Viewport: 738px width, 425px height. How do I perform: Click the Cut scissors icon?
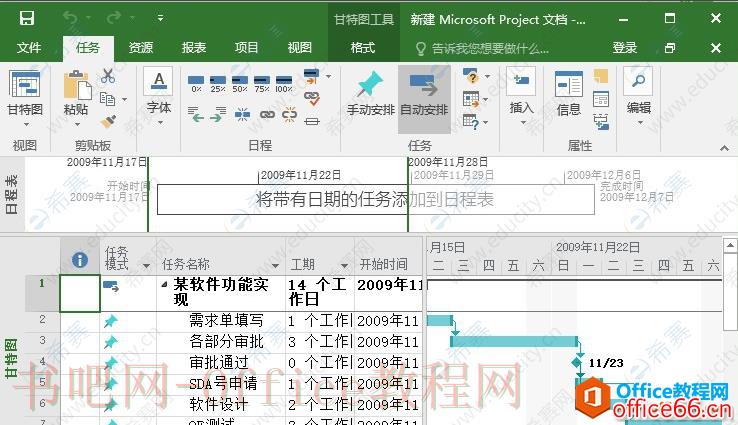[108, 75]
